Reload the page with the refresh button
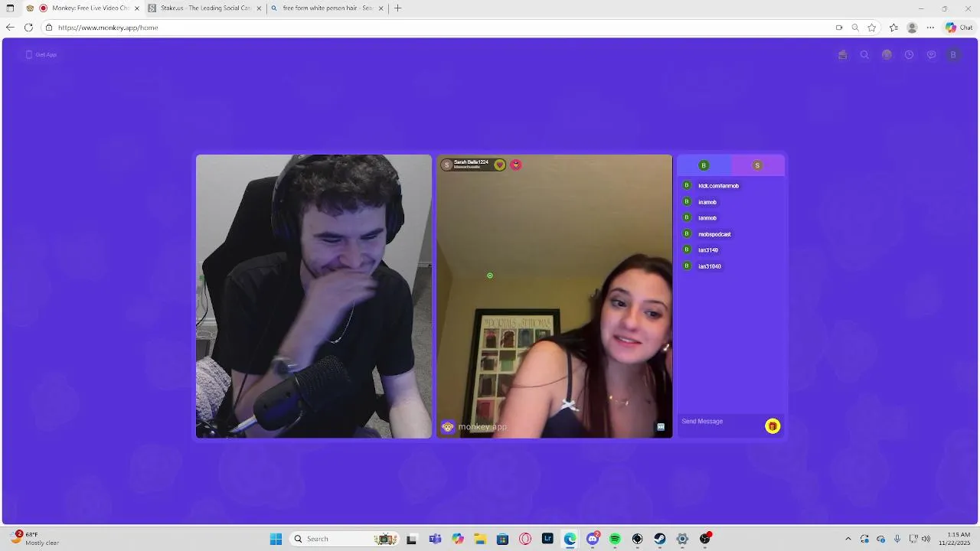Screen dimensions: 980x551 click(x=28, y=28)
